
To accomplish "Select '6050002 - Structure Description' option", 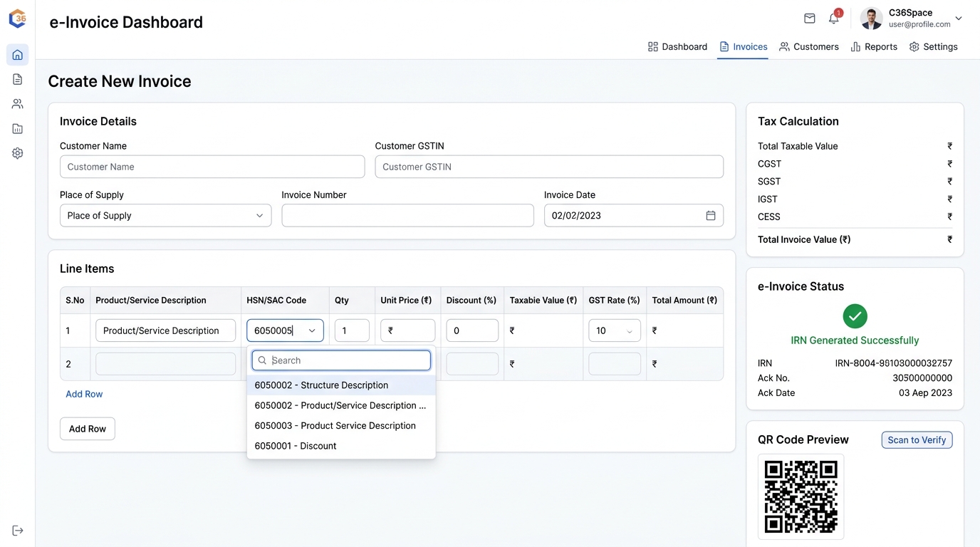I will pyautogui.click(x=341, y=385).
